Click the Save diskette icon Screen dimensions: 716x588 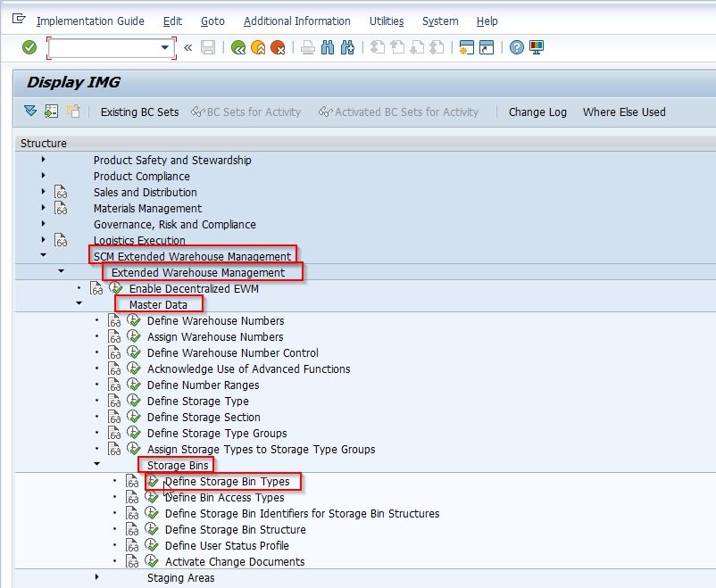click(x=208, y=47)
